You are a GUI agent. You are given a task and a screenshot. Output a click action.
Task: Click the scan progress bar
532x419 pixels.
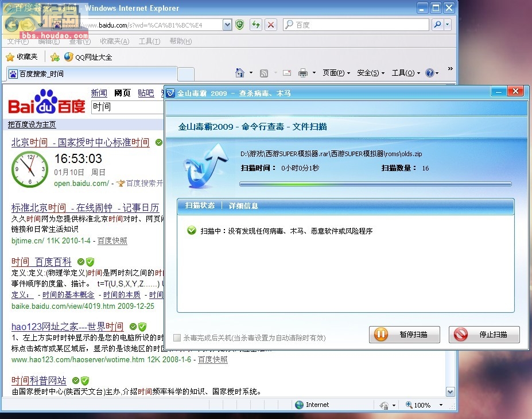375,184
